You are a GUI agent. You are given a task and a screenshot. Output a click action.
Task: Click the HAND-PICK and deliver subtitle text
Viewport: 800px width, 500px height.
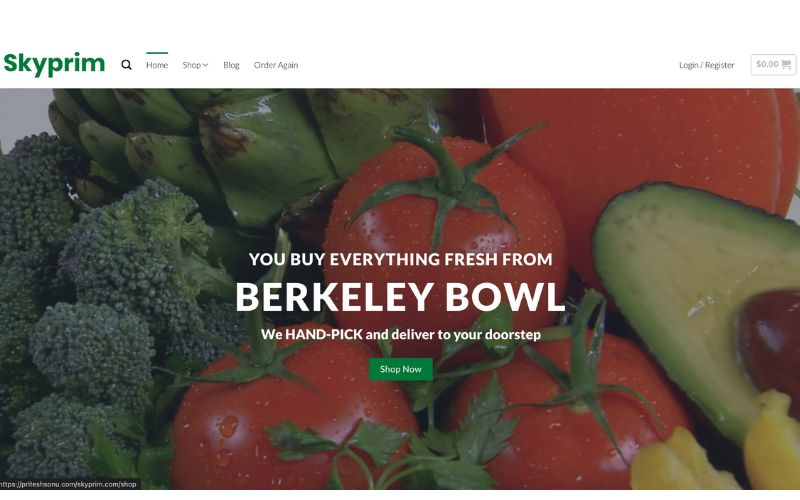click(x=401, y=334)
